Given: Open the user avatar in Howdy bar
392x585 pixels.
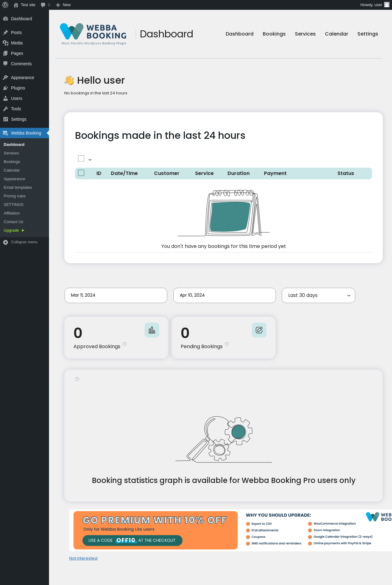Looking at the screenshot, I should [387, 5].
